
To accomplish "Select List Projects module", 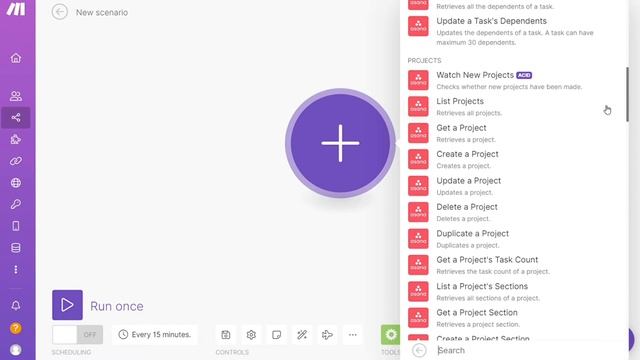I will 513,107.
